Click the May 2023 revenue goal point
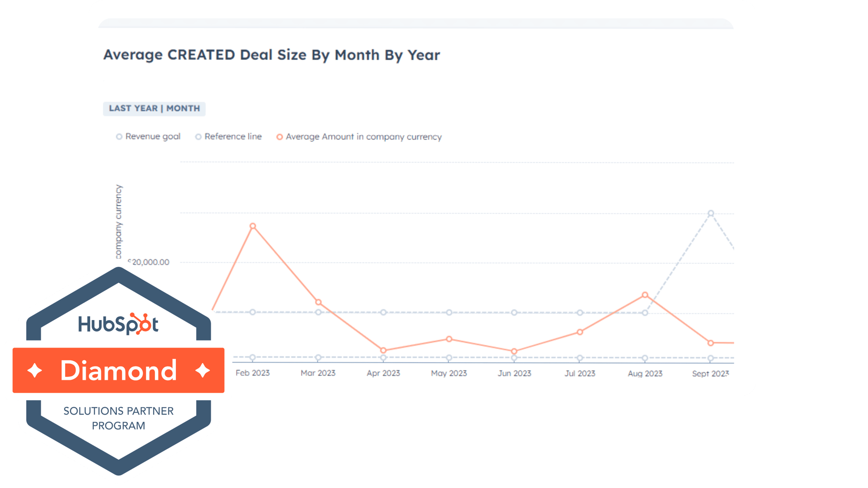 (x=449, y=312)
